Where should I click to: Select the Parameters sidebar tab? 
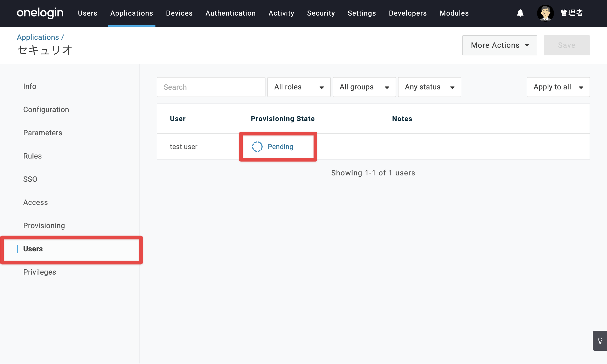[x=43, y=133]
